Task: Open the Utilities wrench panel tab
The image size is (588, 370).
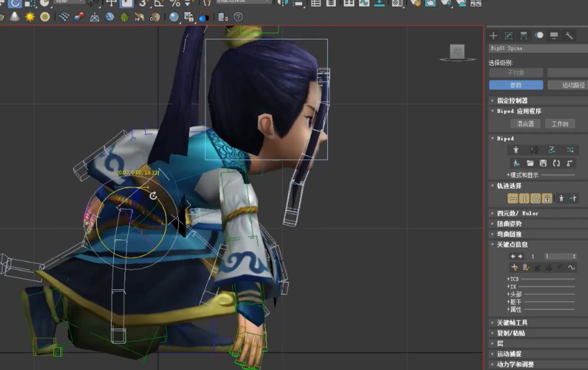Action: click(x=569, y=36)
